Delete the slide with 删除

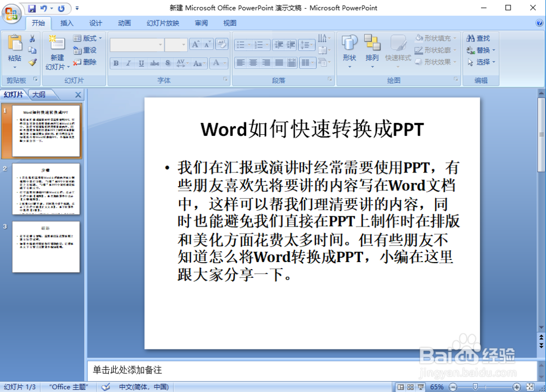click(x=85, y=62)
